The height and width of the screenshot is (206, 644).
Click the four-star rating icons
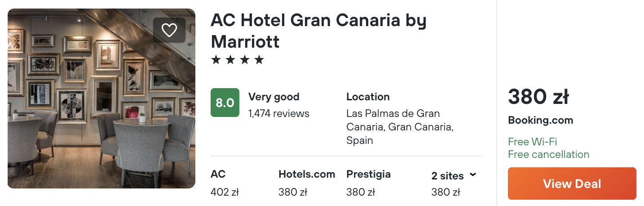pyautogui.click(x=237, y=60)
